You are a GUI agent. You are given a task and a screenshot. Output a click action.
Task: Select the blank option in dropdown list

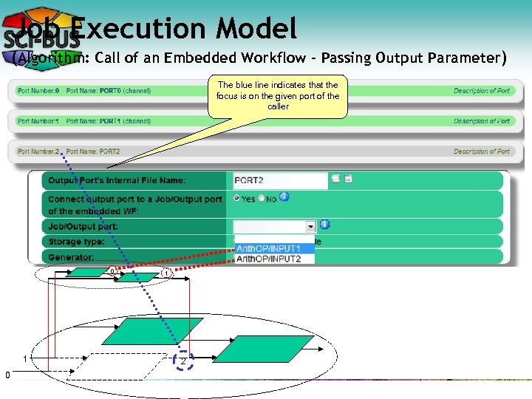click(x=274, y=239)
